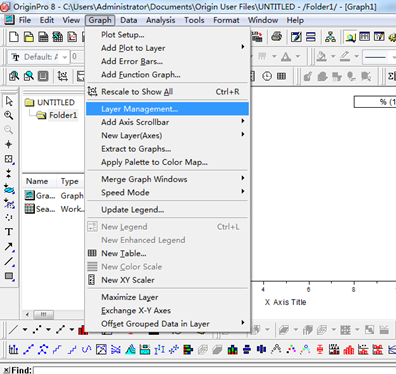This screenshot has width=396, height=374.
Task: Select the Screen Reader crosshair tool
Action: (x=9, y=144)
